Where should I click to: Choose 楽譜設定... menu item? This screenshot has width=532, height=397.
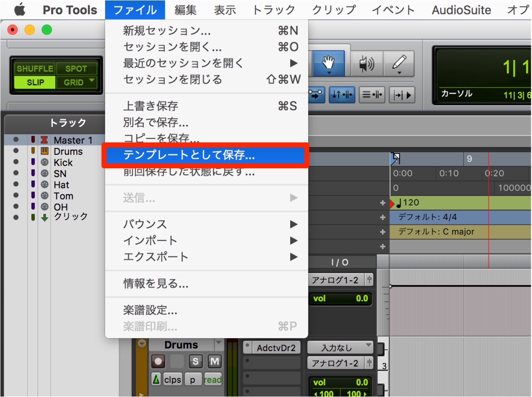coord(207,311)
